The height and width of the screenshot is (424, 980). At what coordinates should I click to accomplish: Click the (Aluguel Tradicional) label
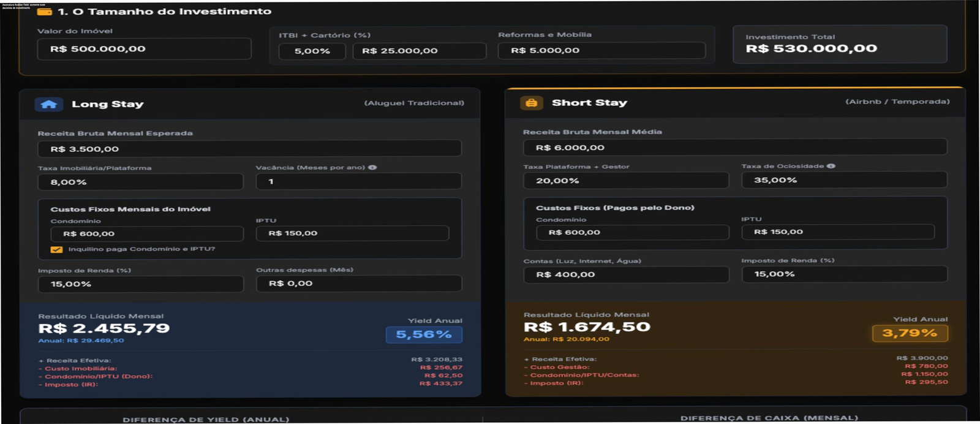414,103
